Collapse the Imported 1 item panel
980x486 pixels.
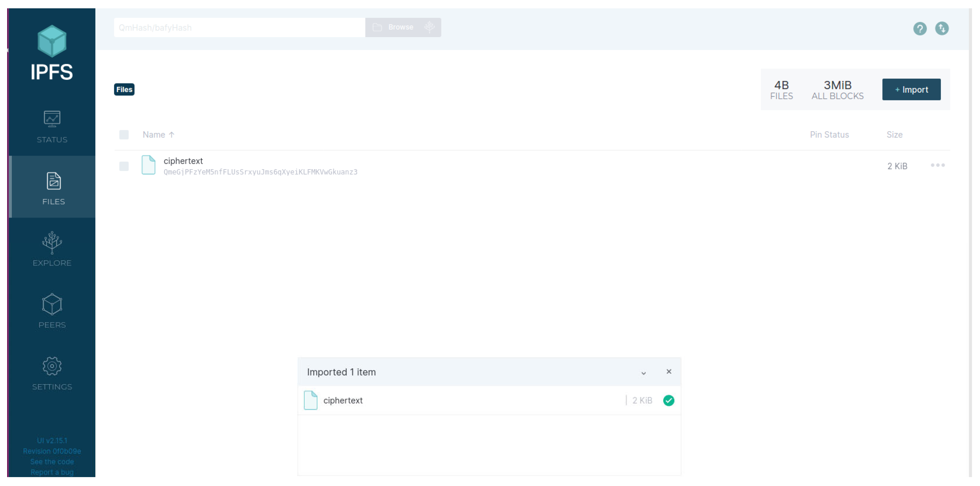(643, 373)
